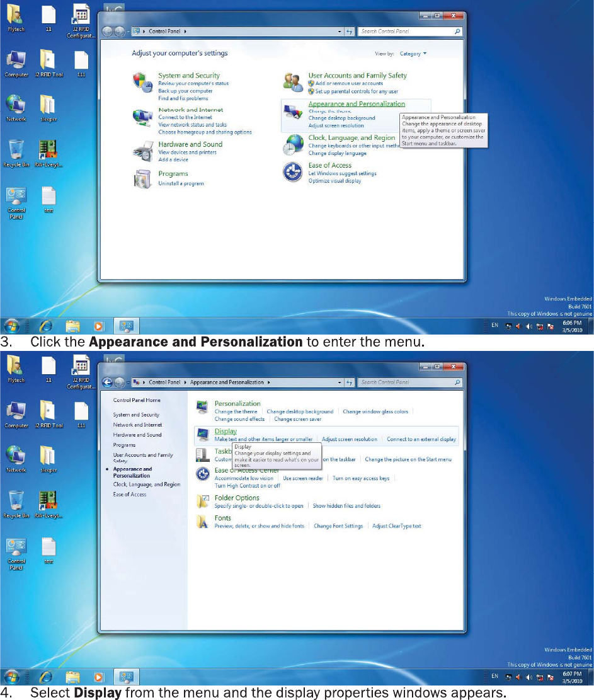The image size is (594, 700).
Task: Click the Search Control Panel box in the lower window
Action: click(409, 382)
